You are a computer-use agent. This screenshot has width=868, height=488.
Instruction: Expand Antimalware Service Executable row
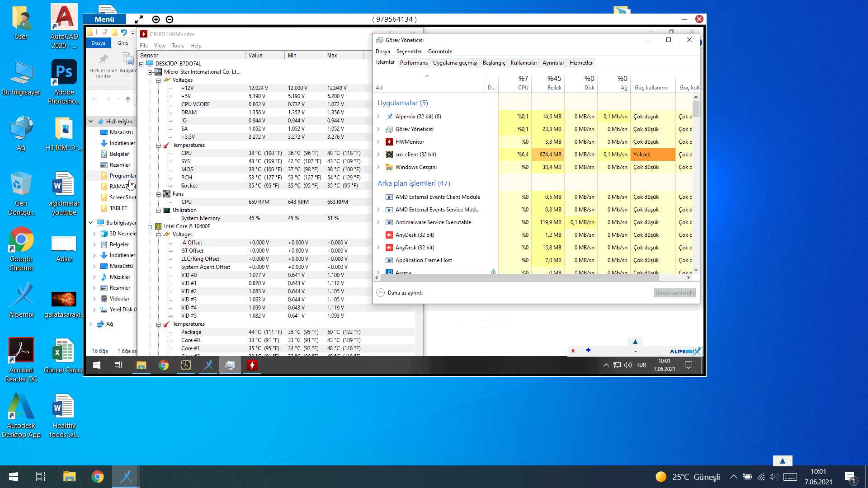378,222
